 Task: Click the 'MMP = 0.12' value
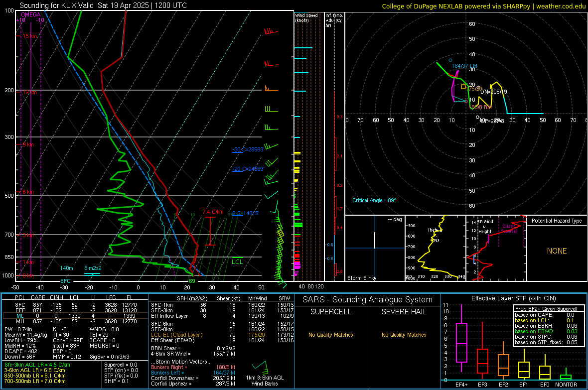click(x=67, y=357)
